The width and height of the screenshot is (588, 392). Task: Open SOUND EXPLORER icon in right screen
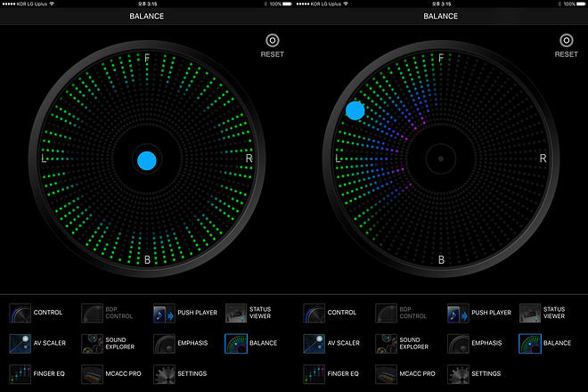click(x=386, y=344)
